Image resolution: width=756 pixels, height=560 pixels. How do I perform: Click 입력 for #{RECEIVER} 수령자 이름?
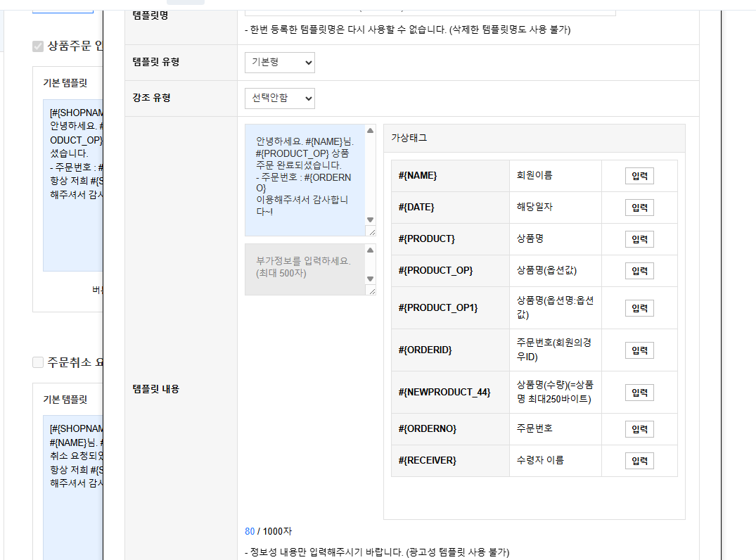(x=639, y=461)
